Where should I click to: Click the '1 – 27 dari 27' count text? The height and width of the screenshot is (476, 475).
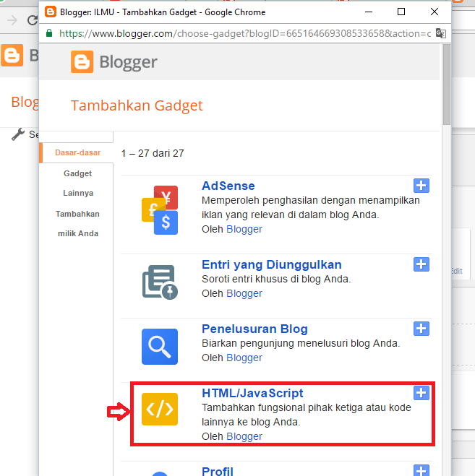[x=153, y=153]
